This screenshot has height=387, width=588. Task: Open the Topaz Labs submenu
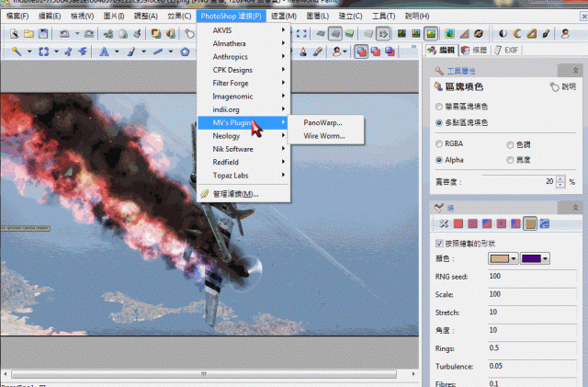pos(243,176)
